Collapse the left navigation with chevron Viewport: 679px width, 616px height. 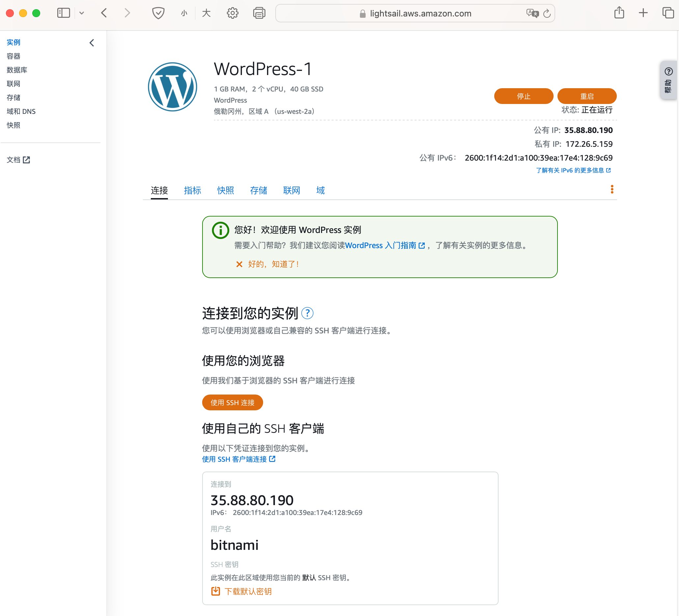tap(92, 43)
